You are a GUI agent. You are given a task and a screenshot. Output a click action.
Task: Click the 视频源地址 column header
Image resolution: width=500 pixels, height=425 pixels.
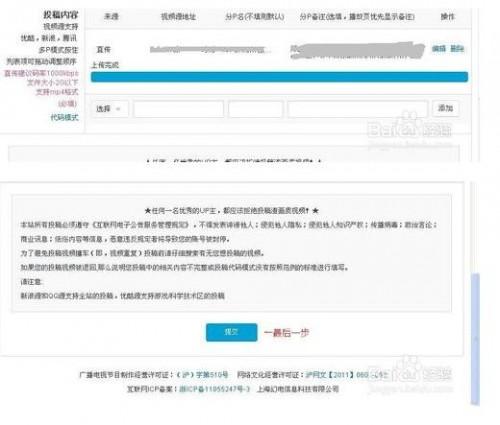pos(178,16)
